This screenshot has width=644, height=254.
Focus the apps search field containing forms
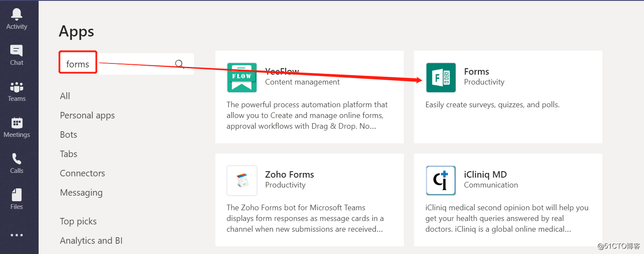click(x=126, y=64)
